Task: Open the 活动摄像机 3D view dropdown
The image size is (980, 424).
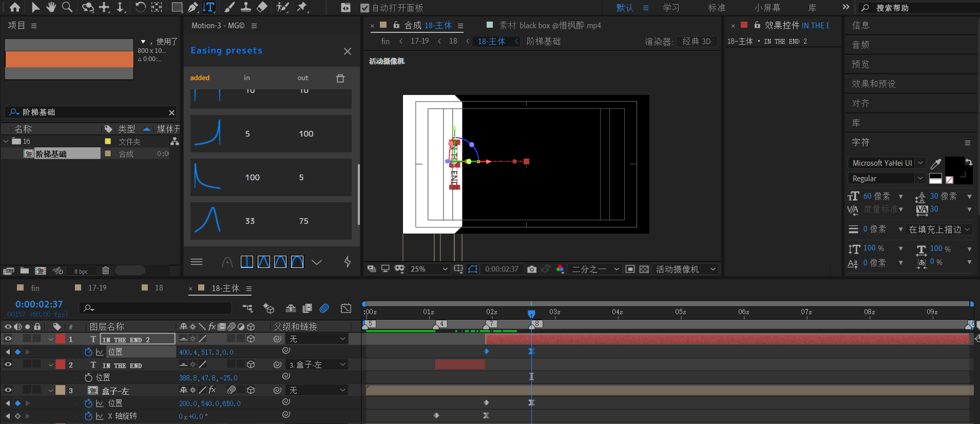Action: (x=685, y=269)
